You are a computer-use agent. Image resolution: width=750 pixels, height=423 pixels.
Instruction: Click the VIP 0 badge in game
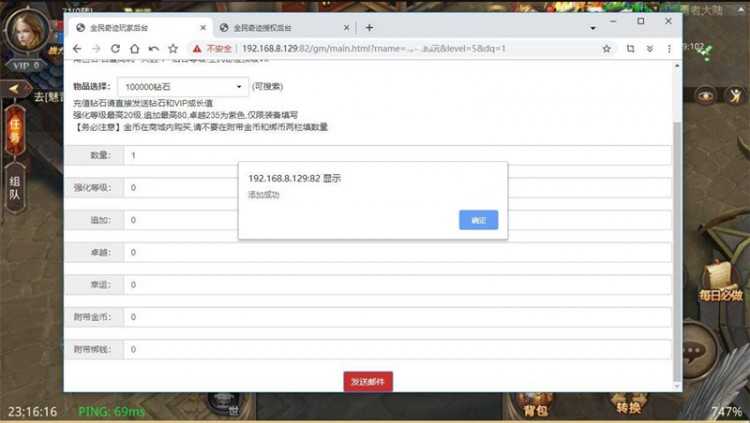point(26,66)
